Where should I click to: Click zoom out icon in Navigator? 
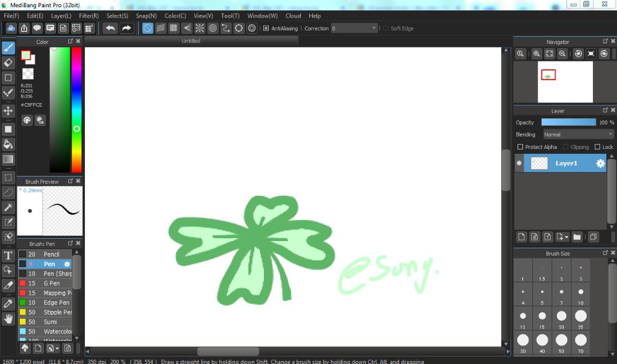tap(562, 54)
